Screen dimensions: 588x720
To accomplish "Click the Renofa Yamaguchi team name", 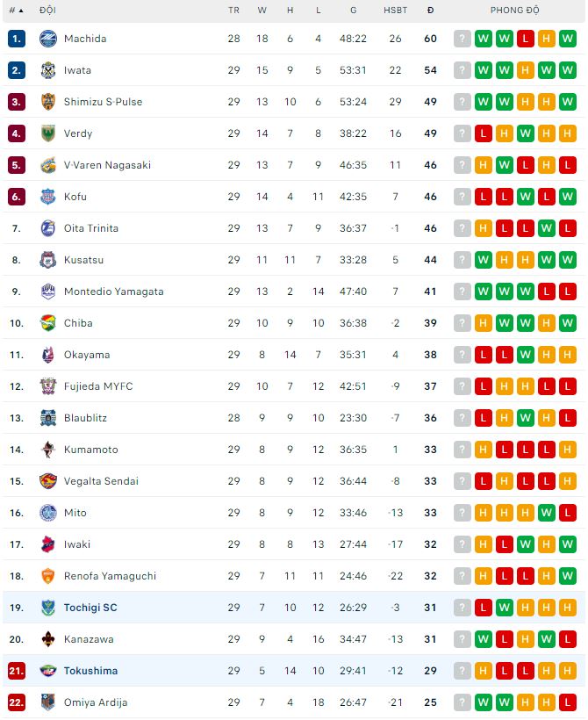I will click(x=110, y=576).
